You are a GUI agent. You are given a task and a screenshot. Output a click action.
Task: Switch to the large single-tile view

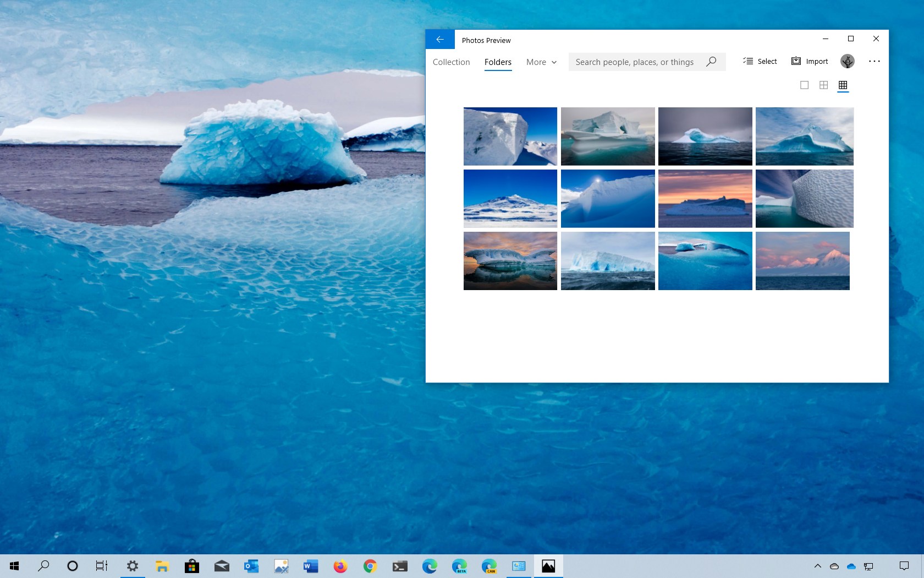pyautogui.click(x=805, y=85)
